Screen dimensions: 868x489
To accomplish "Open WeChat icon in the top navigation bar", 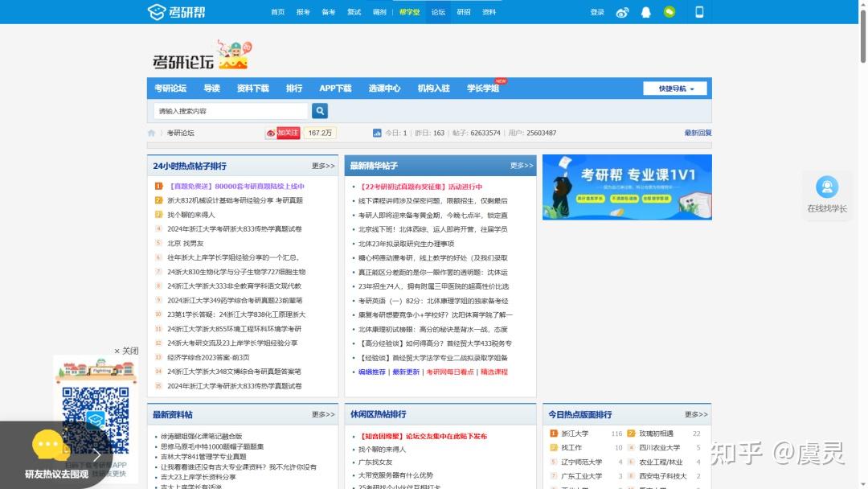I will (669, 12).
